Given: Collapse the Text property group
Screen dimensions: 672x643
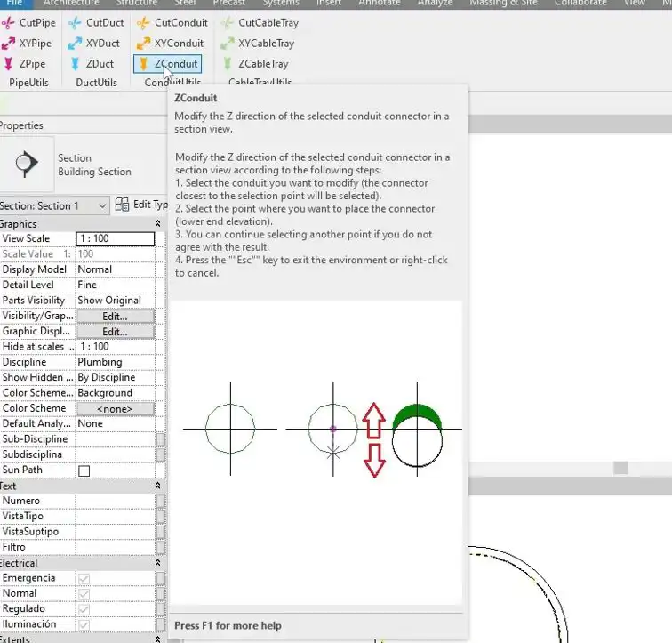Looking at the screenshot, I should pyautogui.click(x=157, y=486).
